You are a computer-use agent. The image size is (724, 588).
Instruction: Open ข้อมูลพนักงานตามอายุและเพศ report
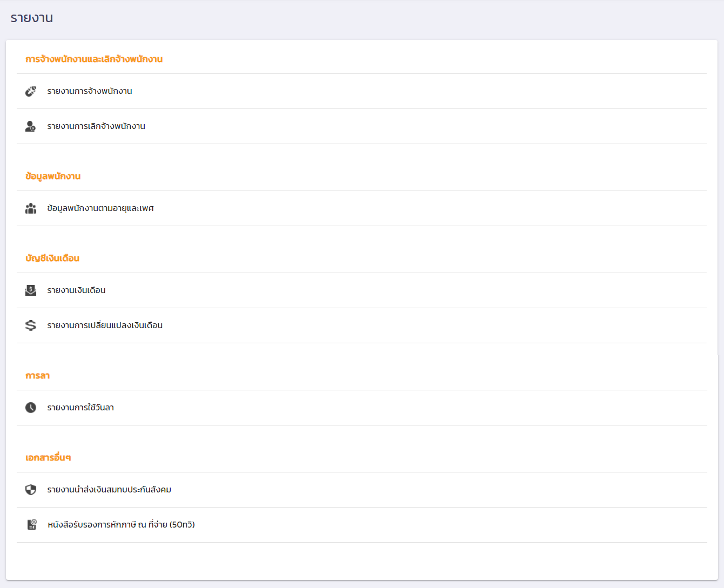[100, 208]
